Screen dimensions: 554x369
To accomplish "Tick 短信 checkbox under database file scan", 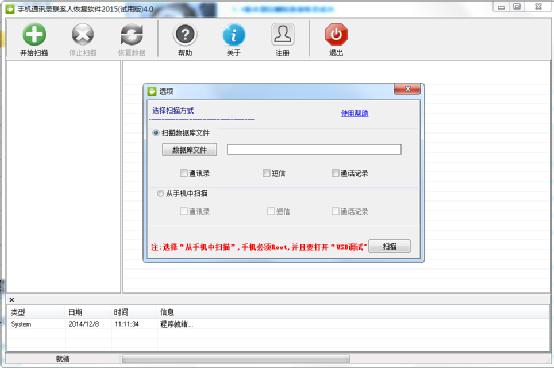I will [267, 173].
